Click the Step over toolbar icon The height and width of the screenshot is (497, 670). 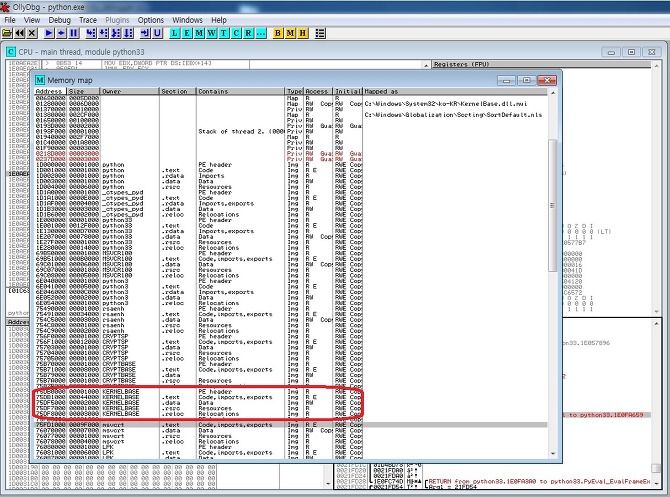pyautogui.click(x=103, y=33)
